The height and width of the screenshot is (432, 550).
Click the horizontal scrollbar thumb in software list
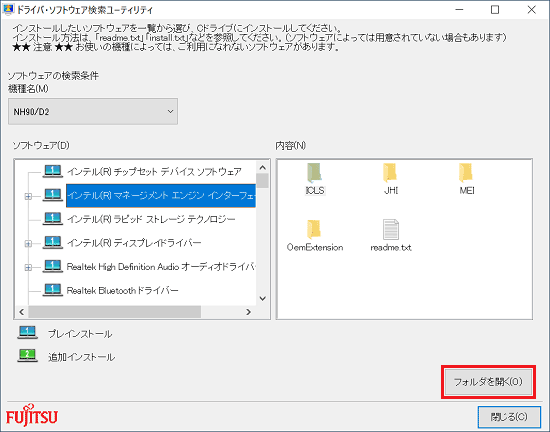point(115,312)
